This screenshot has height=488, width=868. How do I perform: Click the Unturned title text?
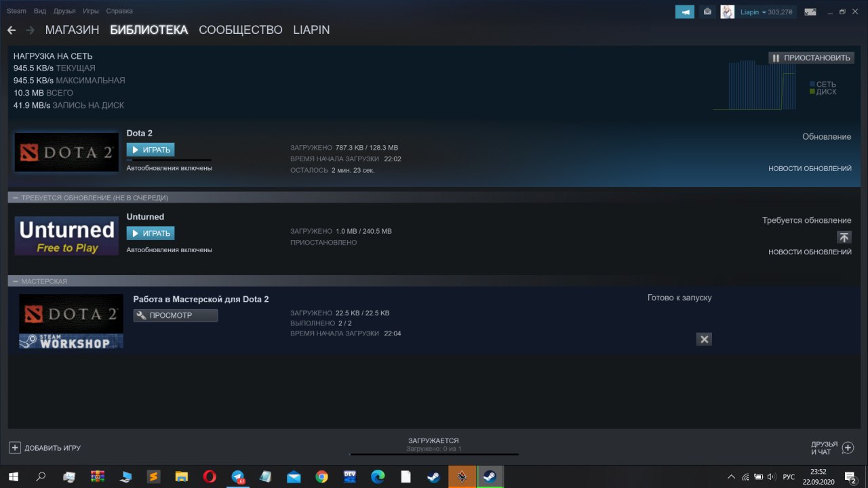145,217
